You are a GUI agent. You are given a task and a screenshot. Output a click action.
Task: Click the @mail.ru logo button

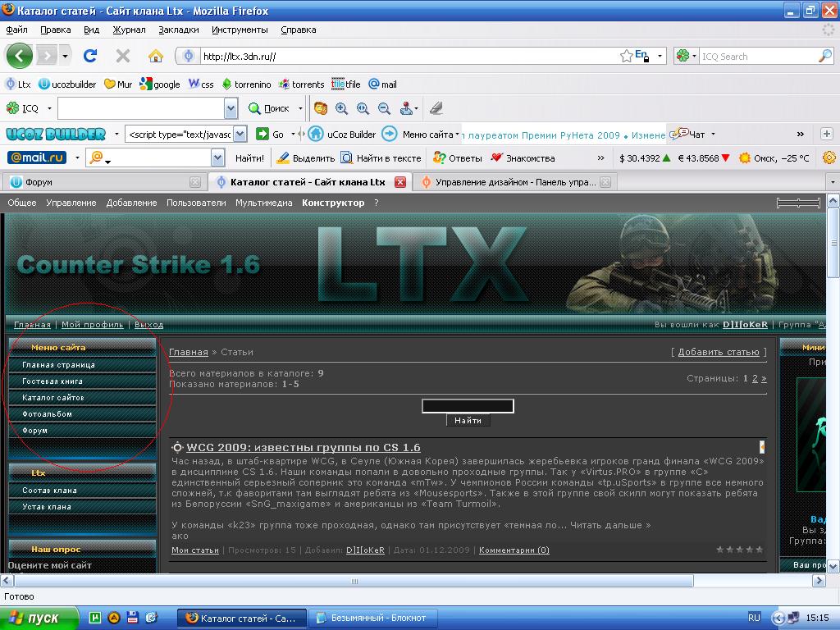(37, 157)
